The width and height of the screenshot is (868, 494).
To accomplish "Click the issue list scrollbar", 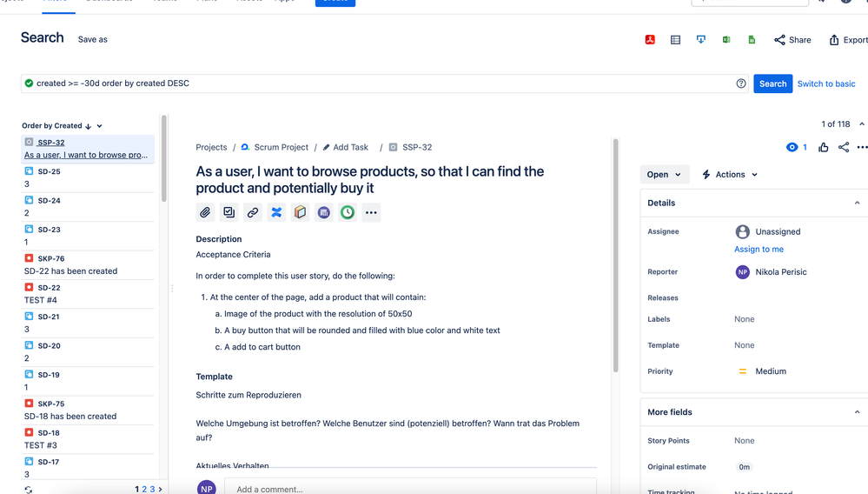I will pyautogui.click(x=163, y=158).
